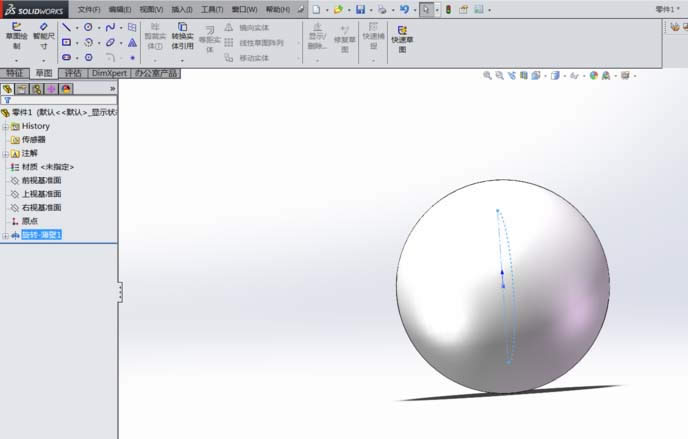Click the Save icon
Screen dimensions: 688x439
[360, 9]
